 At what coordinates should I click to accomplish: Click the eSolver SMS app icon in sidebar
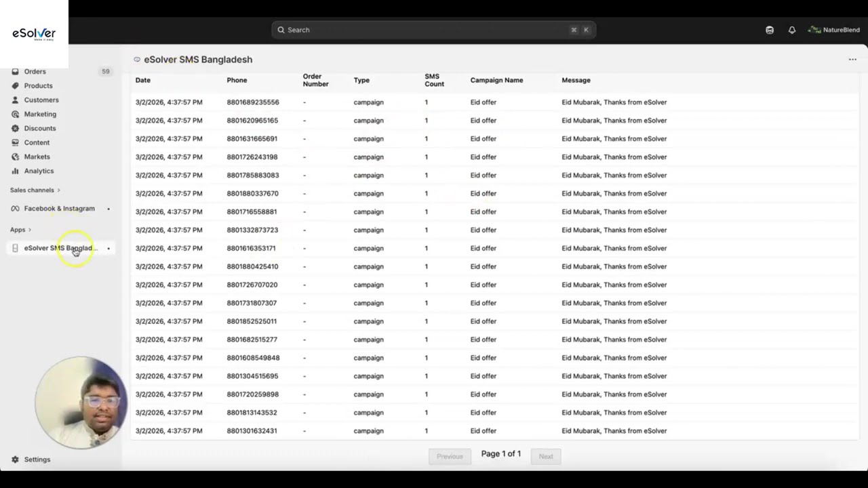pyautogui.click(x=15, y=248)
